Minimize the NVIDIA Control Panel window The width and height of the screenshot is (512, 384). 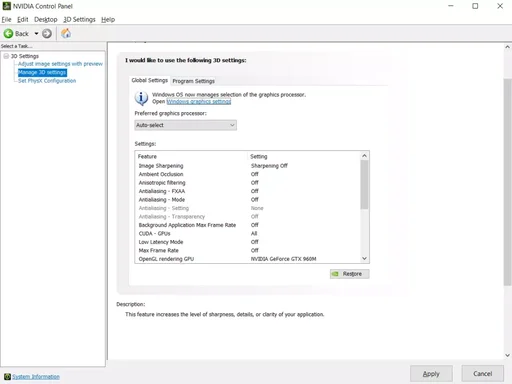pos(451,6)
